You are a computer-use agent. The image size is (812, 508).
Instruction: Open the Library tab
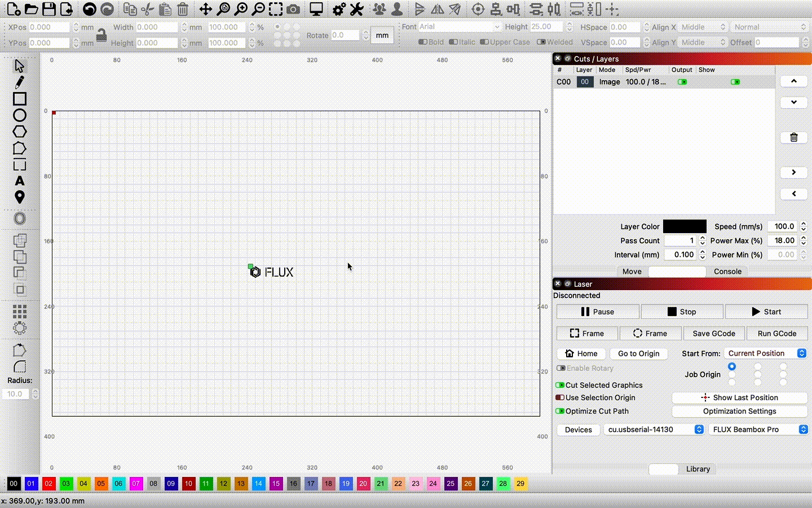(698, 469)
